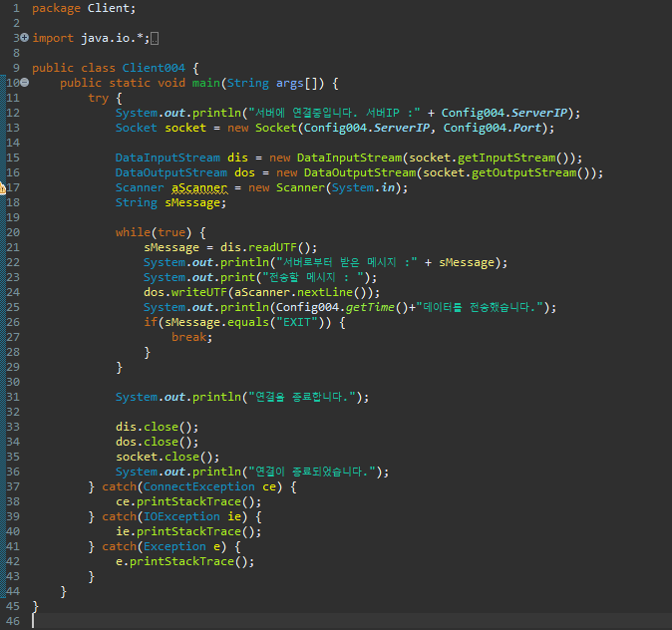The height and width of the screenshot is (630, 672).
Task: Expand the folded import section
Action: pyautogui.click(x=25, y=38)
